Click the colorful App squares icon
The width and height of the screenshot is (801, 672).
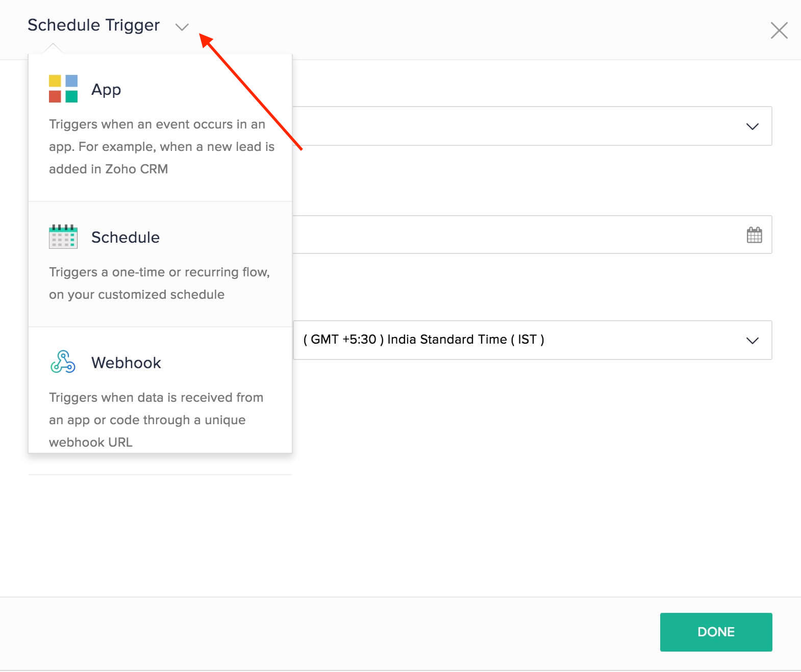[63, 89]
